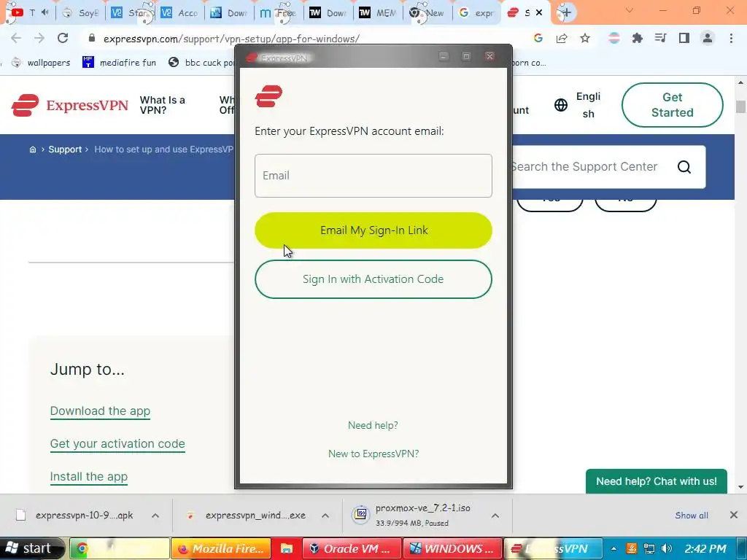Share this page icon in Chrome

point(562,38)
